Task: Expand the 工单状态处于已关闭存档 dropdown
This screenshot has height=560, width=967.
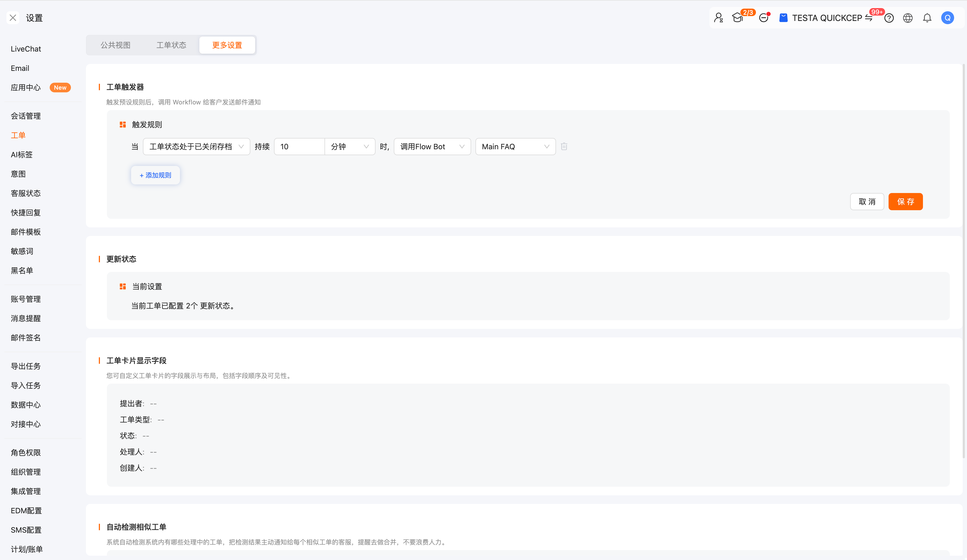Action: (x=196, y=147)
